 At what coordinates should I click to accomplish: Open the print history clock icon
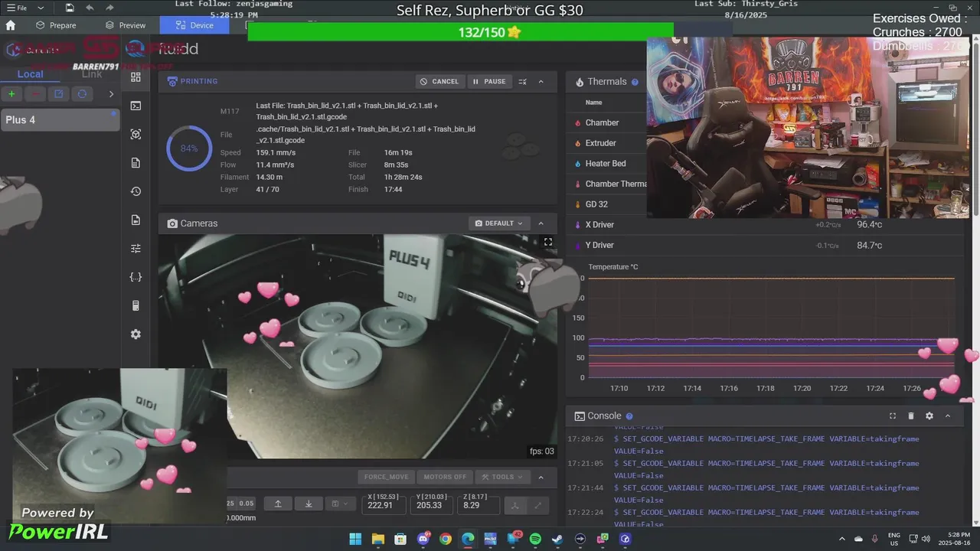[136, 191]
